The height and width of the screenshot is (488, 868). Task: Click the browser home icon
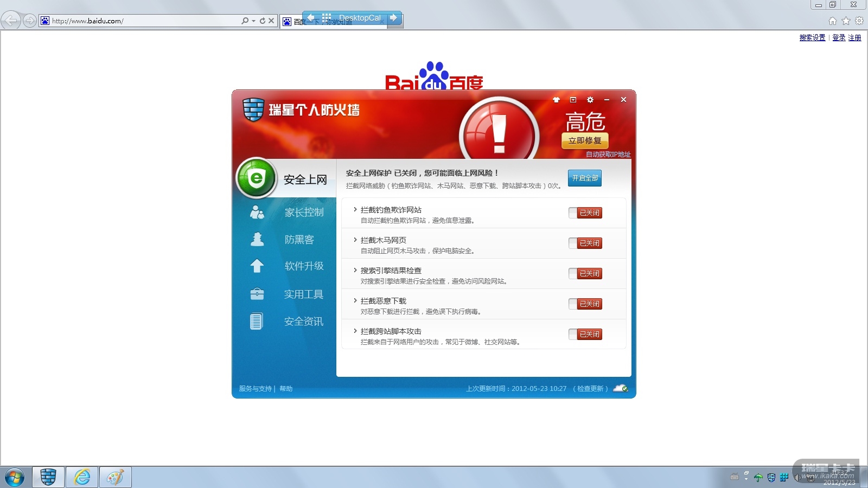tap(833, 21)
